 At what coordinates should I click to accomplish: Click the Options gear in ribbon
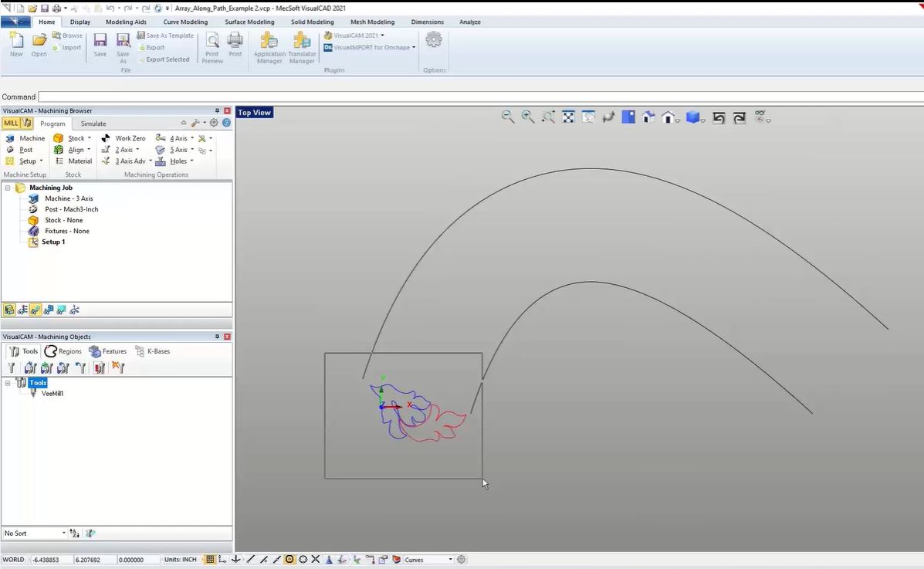point(434,40)
